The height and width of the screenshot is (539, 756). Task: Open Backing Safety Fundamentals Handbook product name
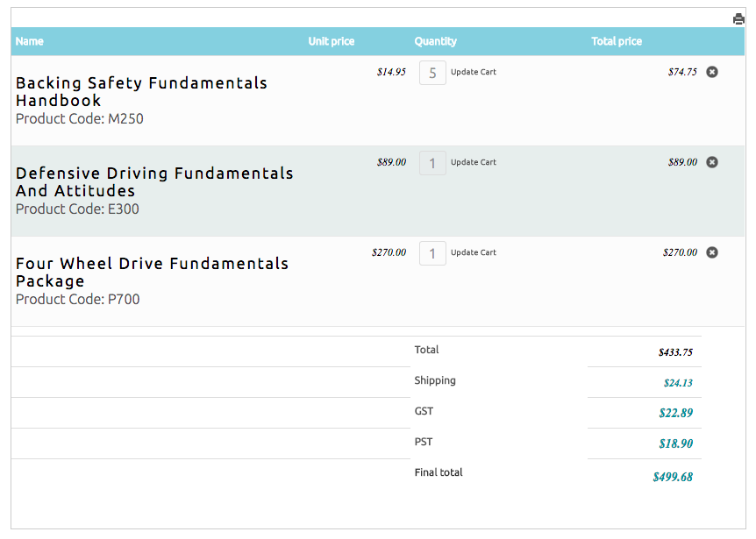141,92
